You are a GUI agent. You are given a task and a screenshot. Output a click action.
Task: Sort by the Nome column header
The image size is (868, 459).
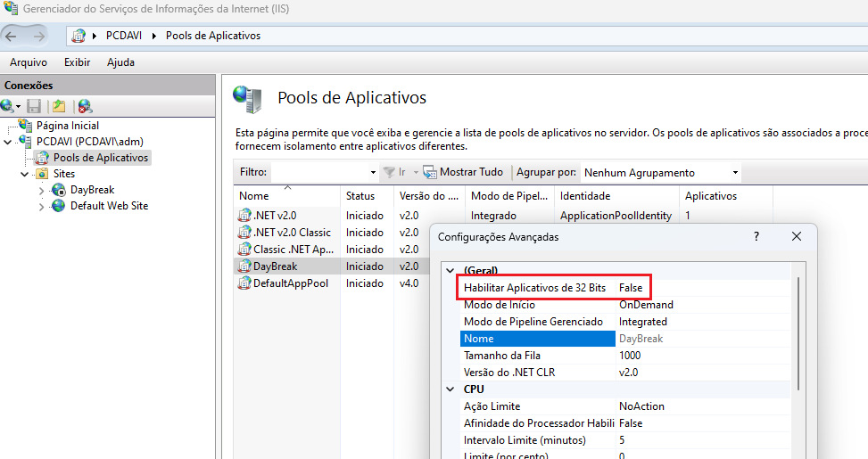tap(286, 196)
